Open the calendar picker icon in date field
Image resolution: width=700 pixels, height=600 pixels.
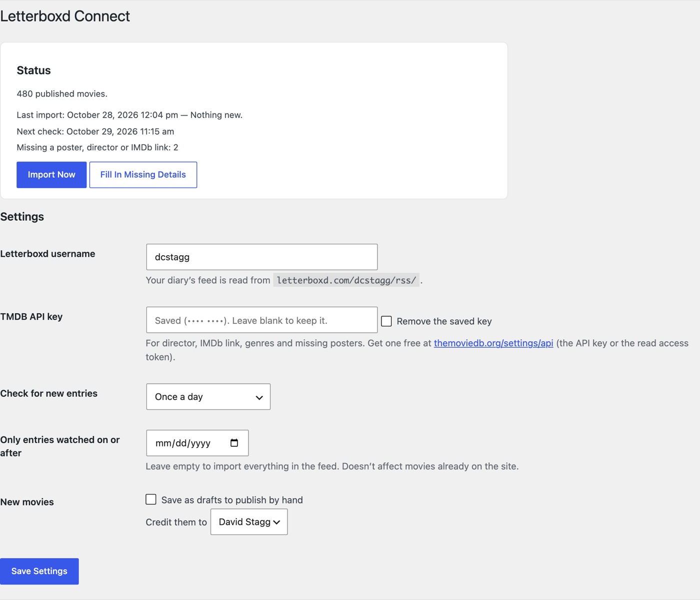(x=234, y=443)
